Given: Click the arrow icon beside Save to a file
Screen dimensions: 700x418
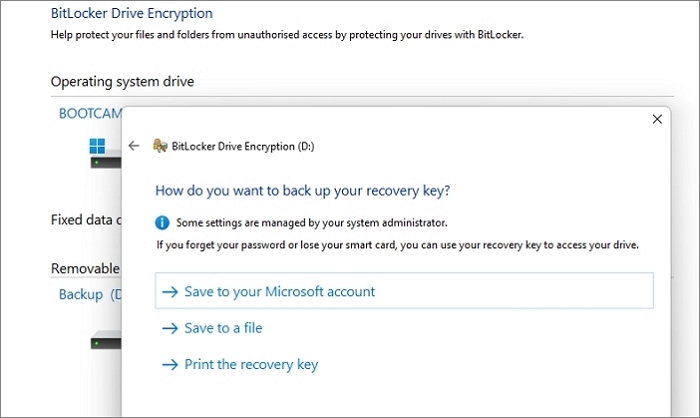Looking at the screenshot, I should point(169,328).
